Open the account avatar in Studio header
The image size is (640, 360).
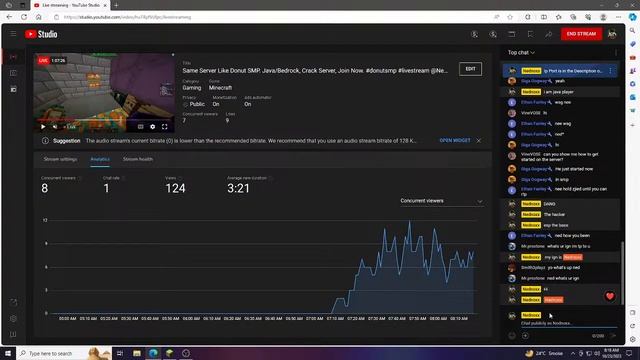coord(612,34)
